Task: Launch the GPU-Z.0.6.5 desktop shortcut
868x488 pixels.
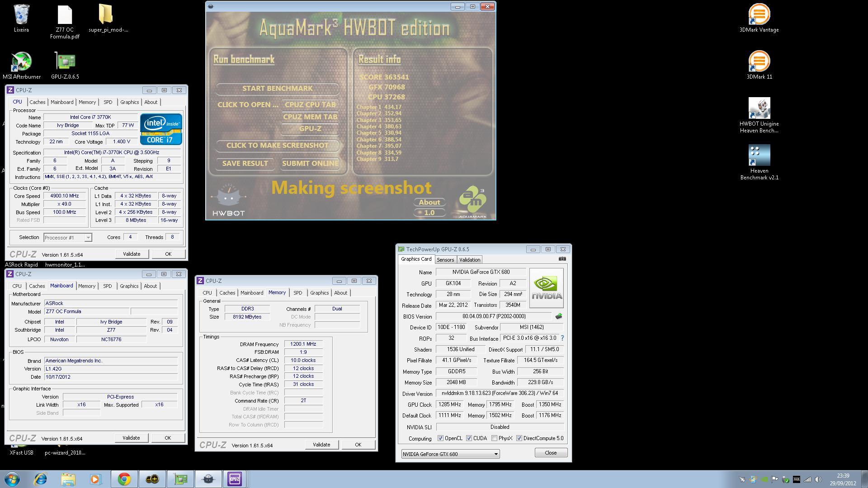Action: pyautogui.click(x=65, y=66)
